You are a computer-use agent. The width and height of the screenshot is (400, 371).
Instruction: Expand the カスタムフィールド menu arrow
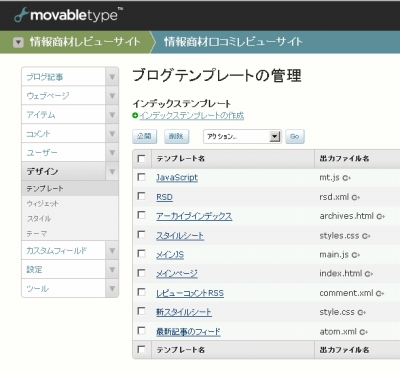click(112, 251)
